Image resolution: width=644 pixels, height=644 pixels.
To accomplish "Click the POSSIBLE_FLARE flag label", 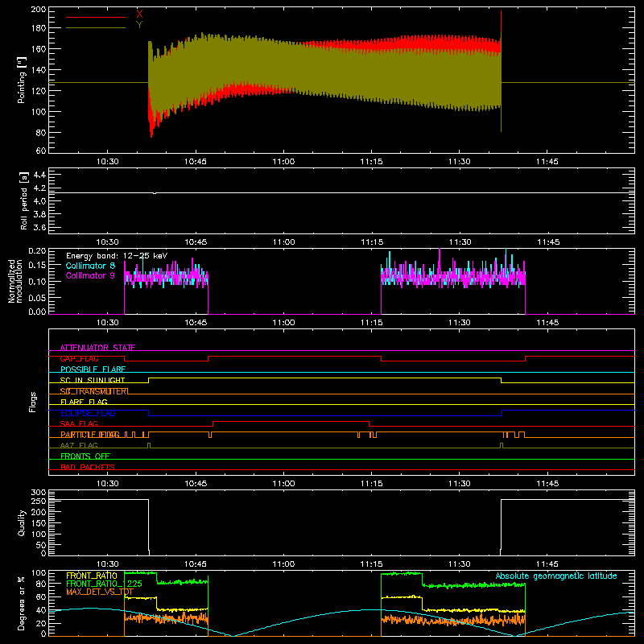I will pos(93,369).
